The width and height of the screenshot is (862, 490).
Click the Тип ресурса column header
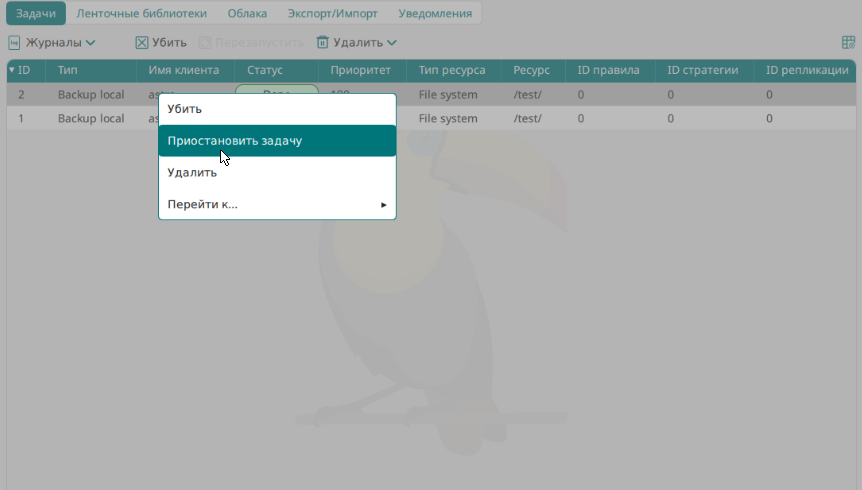[452, 70]
